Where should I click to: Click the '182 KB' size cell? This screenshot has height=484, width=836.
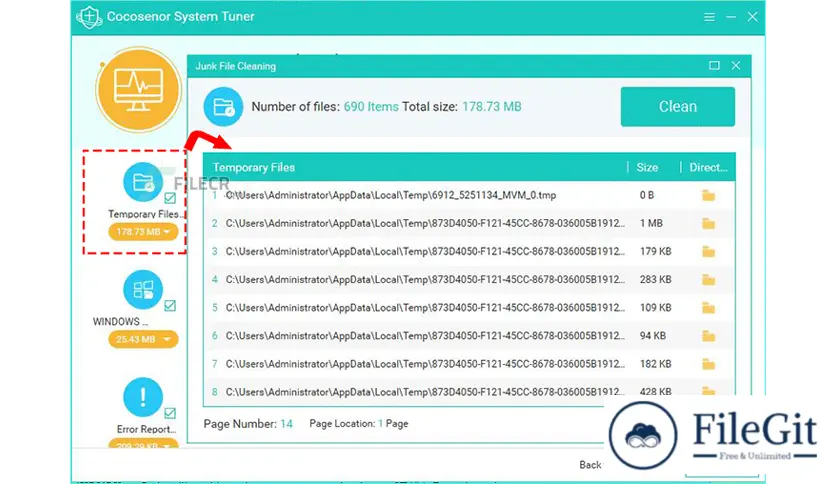[655, 364]
